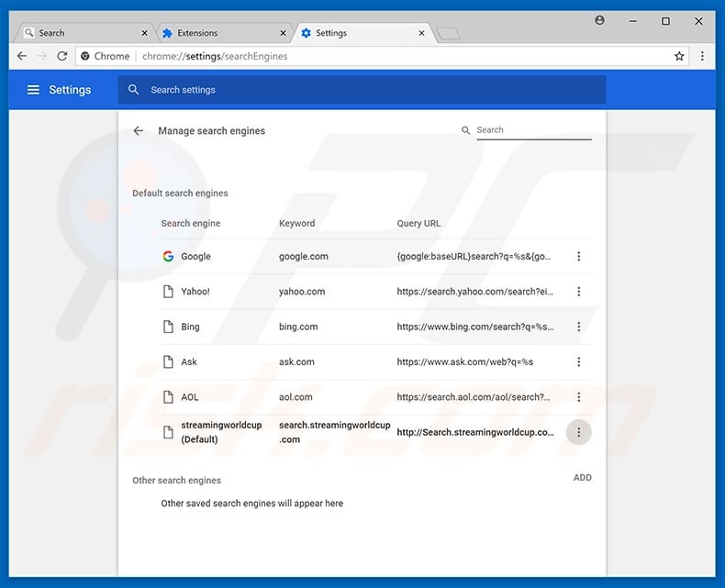Open more actions for AOL search engine
Viewport: 725px width, 588px height.
click(x=578, y=396)
